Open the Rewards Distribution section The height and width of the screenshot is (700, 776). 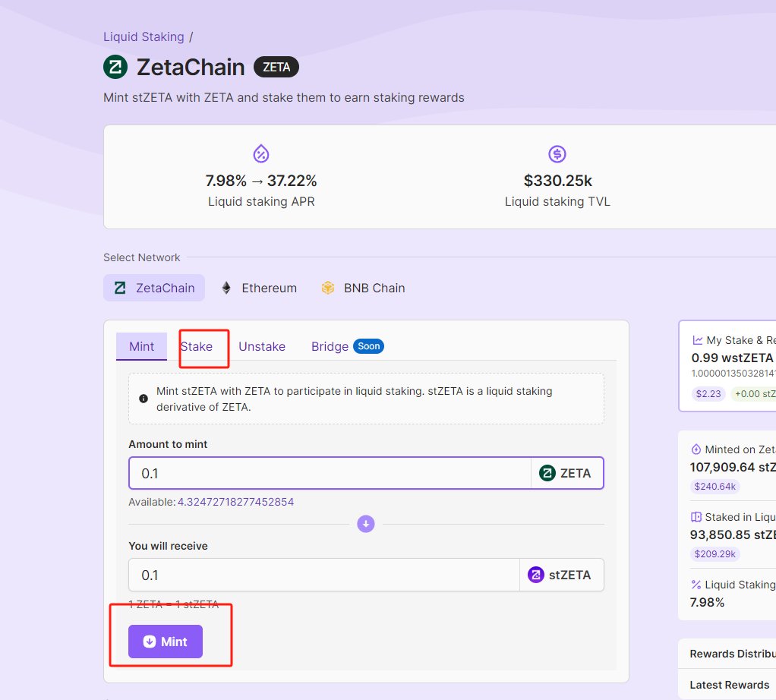click(727, 654)
